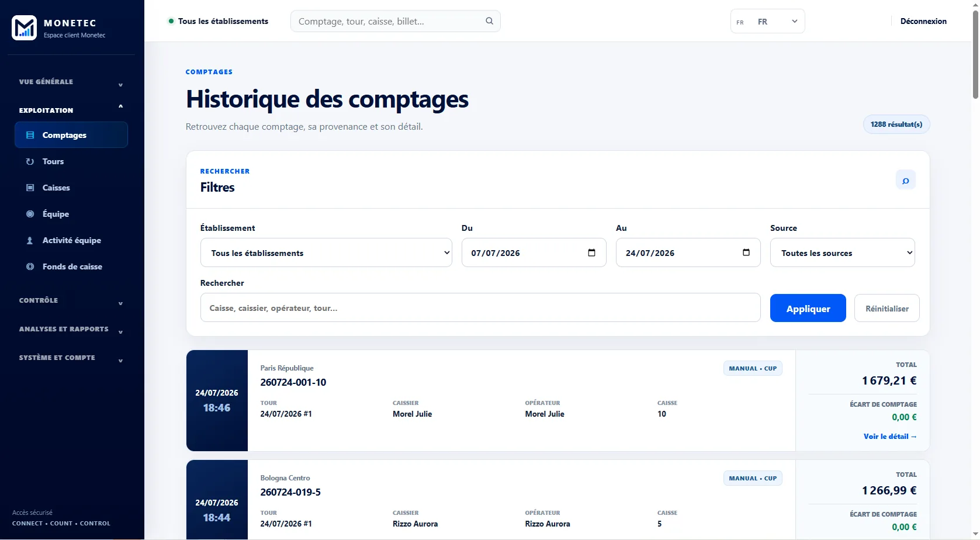Open the Établissement dropdown

[x=326, y=252]
